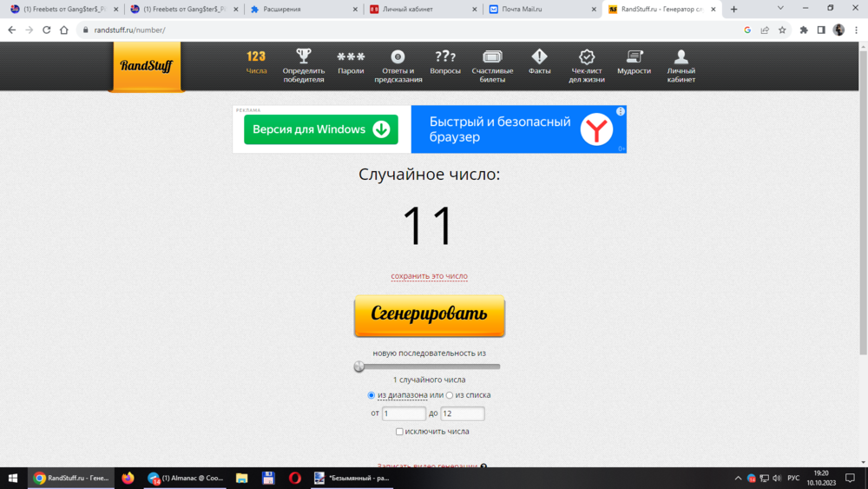Click the numbers count slider handle
Screen dimensions: 868x489
tap(359, 366)
